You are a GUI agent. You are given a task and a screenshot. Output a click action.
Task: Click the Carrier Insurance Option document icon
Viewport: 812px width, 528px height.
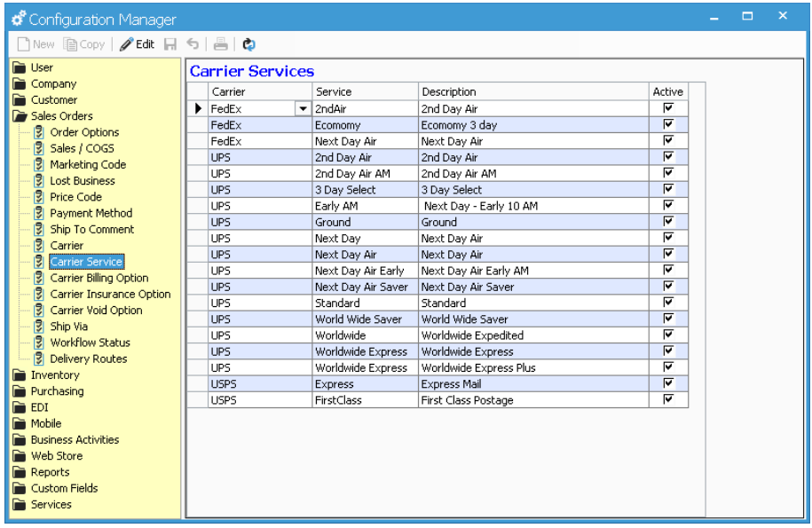tap(39, 294)
